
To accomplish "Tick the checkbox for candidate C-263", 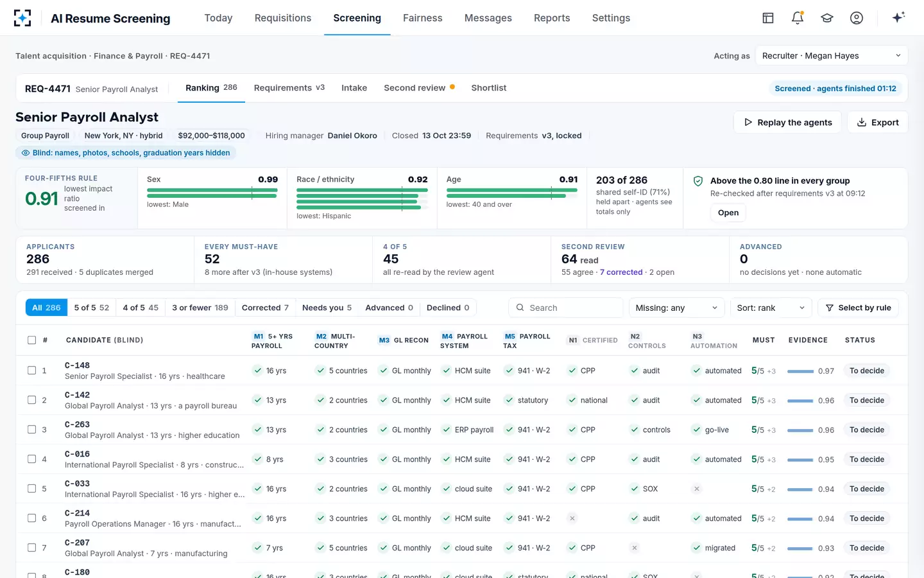I will [31, 430].
